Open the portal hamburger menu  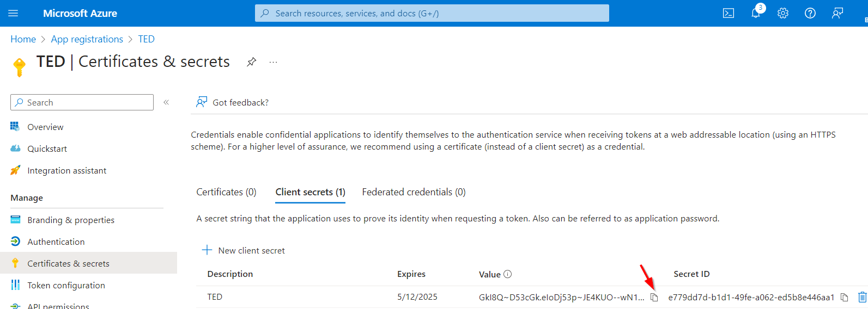click(x=14, y=13)
